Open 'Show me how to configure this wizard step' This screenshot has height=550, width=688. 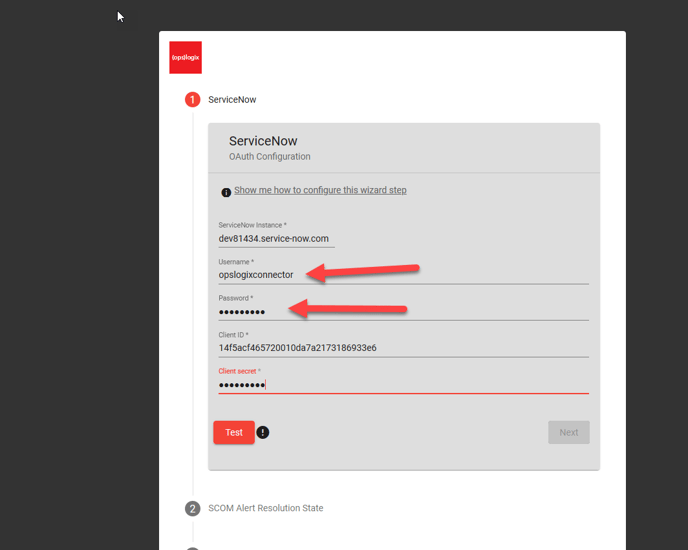(320, 190)
